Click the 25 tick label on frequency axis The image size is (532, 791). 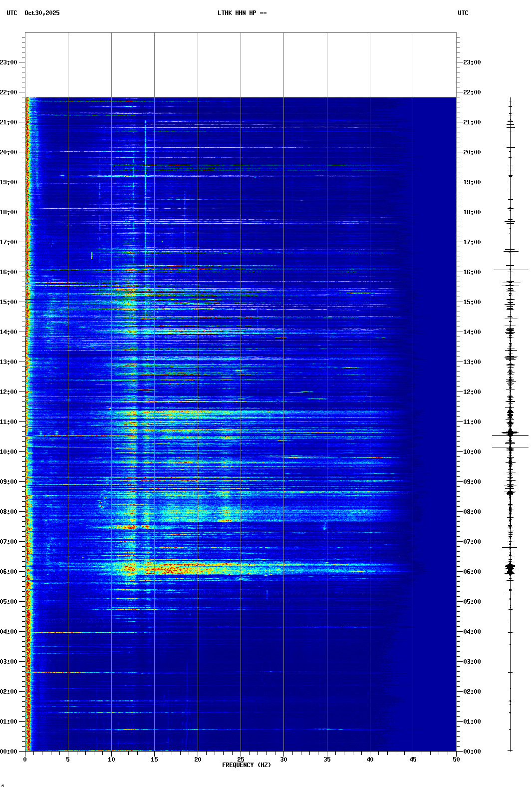coord(241,760)
